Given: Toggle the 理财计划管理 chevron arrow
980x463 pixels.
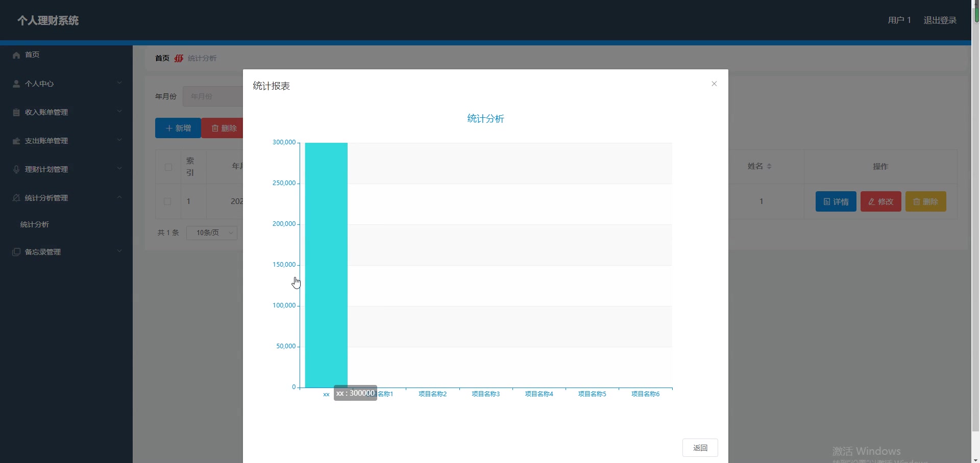Looking at the screenshot, I should pos(119,168).
